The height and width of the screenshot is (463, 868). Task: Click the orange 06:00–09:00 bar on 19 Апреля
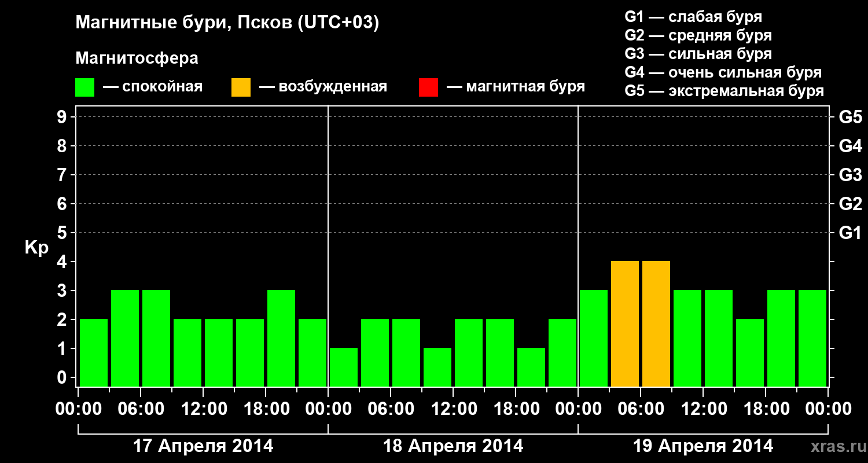(656, 324)
